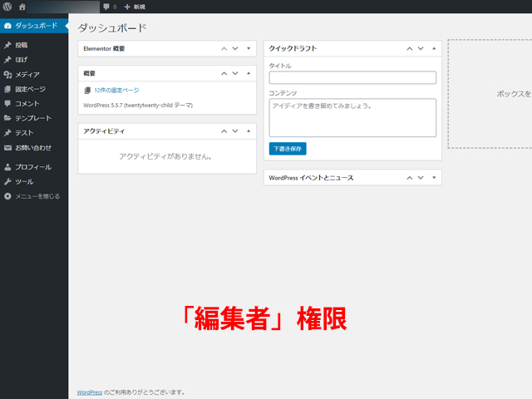The width and height of the screenshot is (532, 399).
Task: Click the アクティビティがありません message
Action: (165, 156)
